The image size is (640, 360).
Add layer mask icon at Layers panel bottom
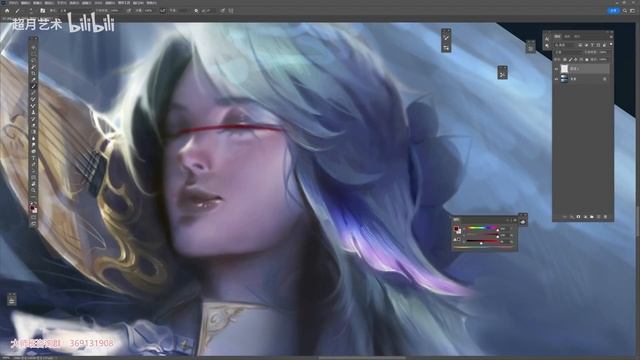(578, 217)
